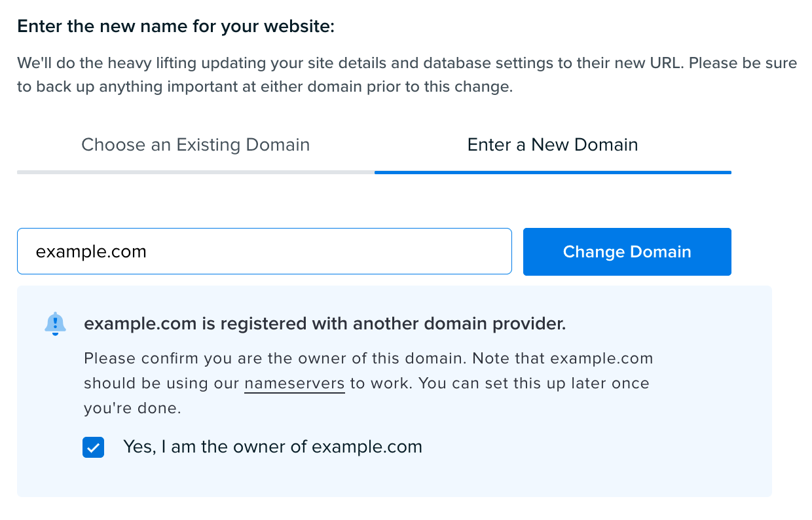Open the nameservers link
Viewport: 812px width, 520px height.
click(x=295, y=384)
